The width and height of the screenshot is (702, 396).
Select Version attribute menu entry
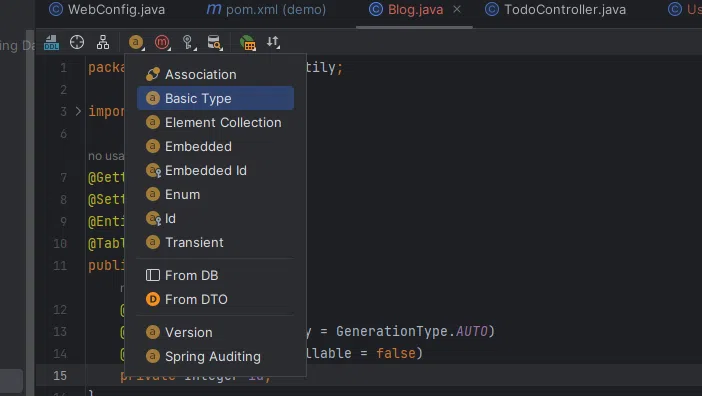pos(215,332)
